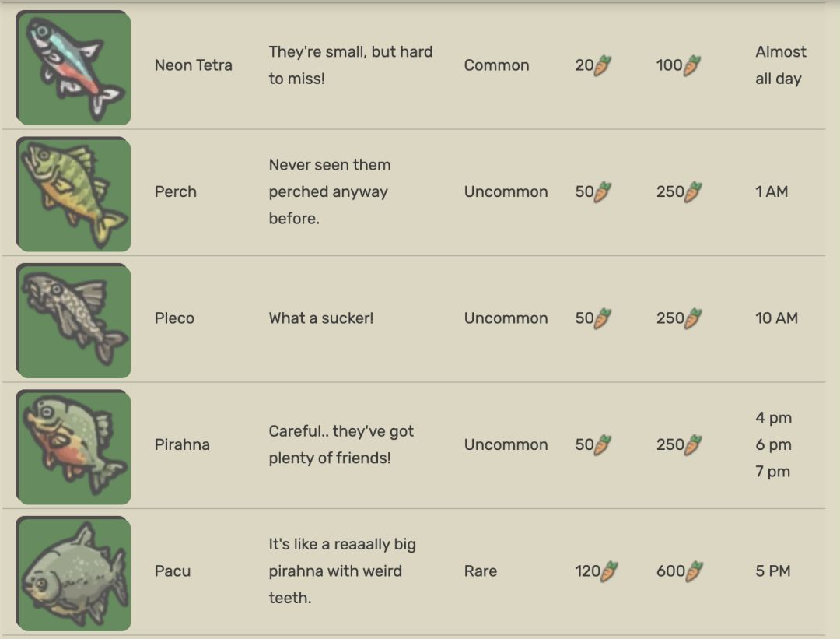Open the Pirahna fish image
This screenshot has width=840, height=639.
[74, 447]
